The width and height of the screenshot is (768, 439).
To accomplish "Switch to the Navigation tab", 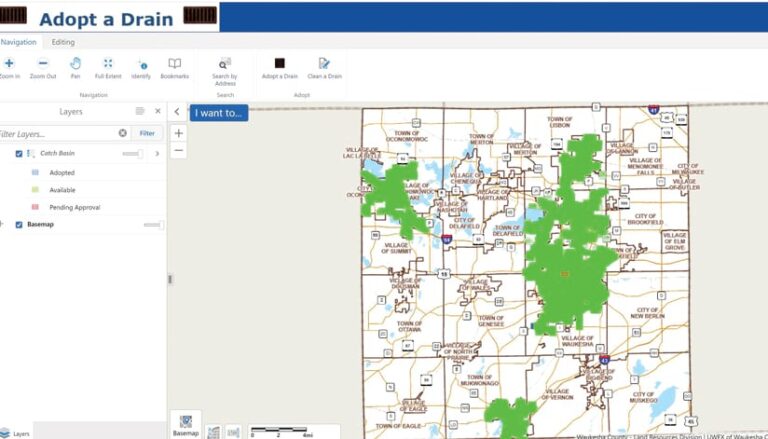I will pos(19,42).
